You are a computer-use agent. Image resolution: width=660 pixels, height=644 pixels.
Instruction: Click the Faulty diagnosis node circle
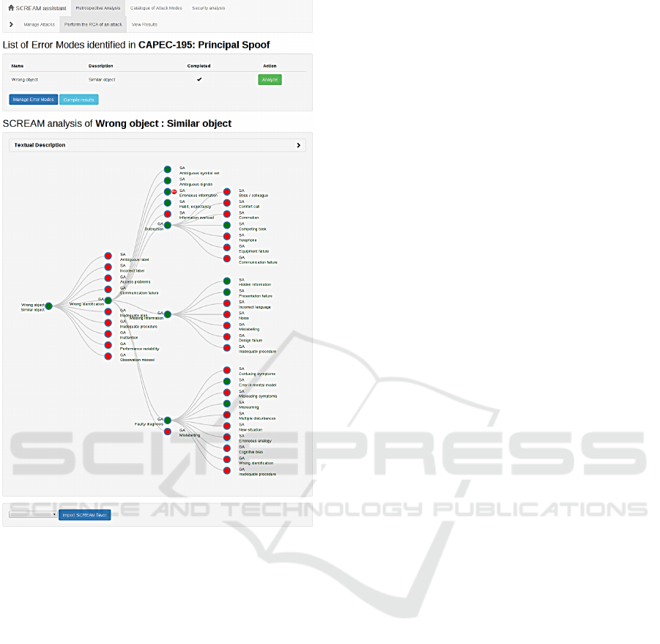click(x=168, y=421)
